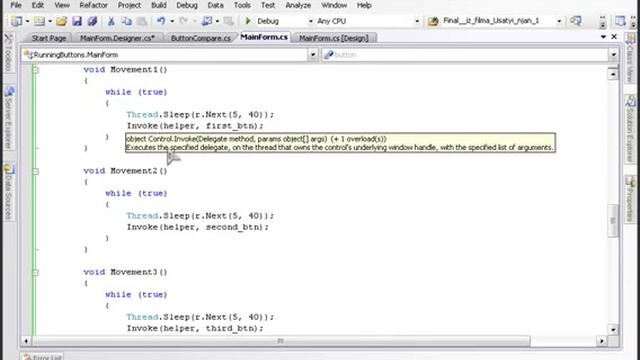
Task: Click the vertical scrollbar thumb
Action: click(x=613, y=220)
